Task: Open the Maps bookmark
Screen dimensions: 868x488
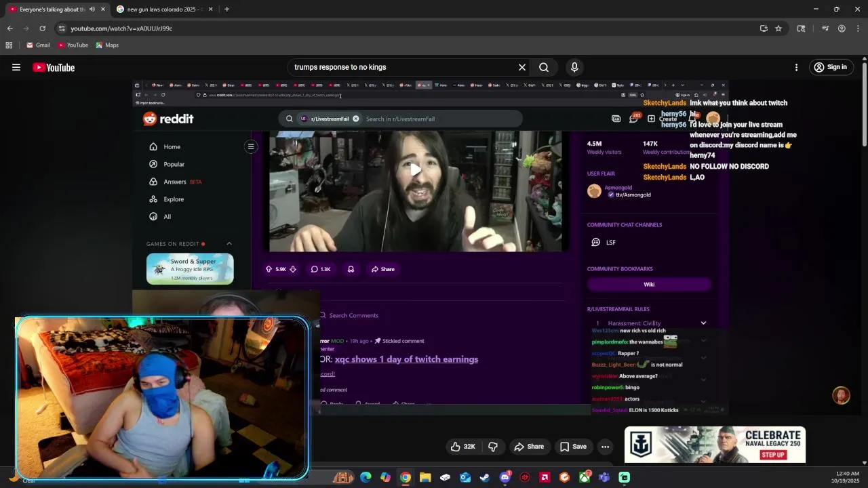Action: (107, 45)
